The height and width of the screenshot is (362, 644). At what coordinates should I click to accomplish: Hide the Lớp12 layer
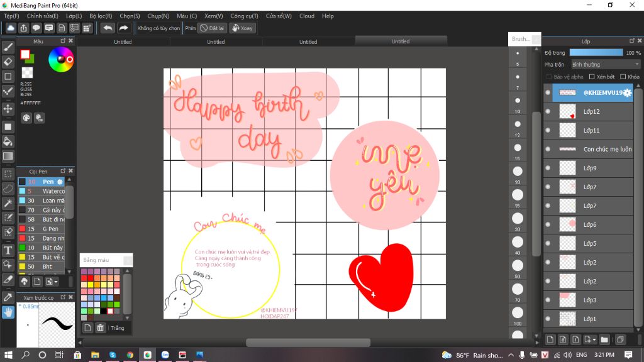tap(548, 111)
